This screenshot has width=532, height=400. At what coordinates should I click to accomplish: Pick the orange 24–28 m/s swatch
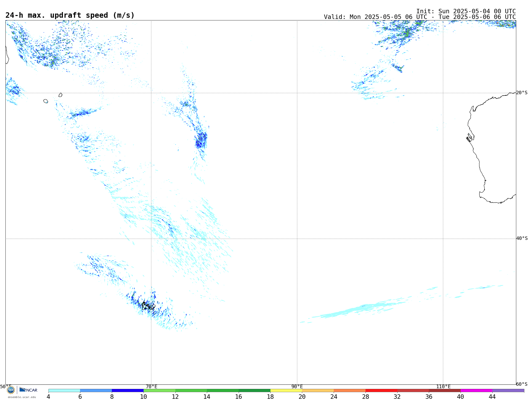[350, 391]
